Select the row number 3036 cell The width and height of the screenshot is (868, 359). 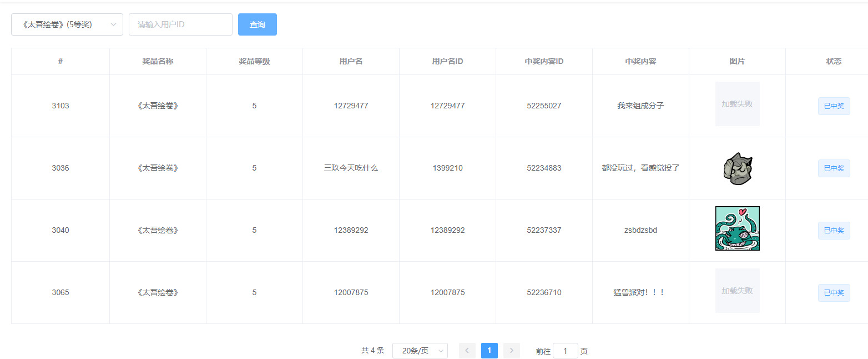[60, 168]
